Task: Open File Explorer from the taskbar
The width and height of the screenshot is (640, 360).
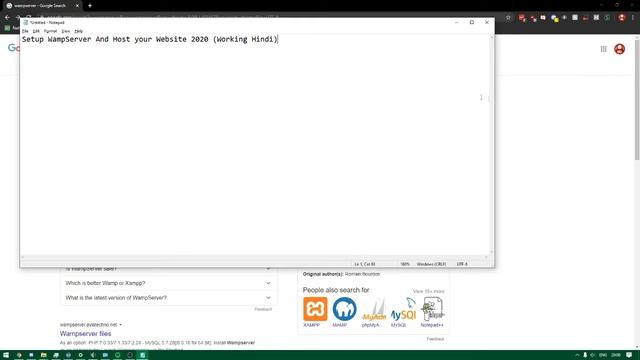Action: coord(43,355)
